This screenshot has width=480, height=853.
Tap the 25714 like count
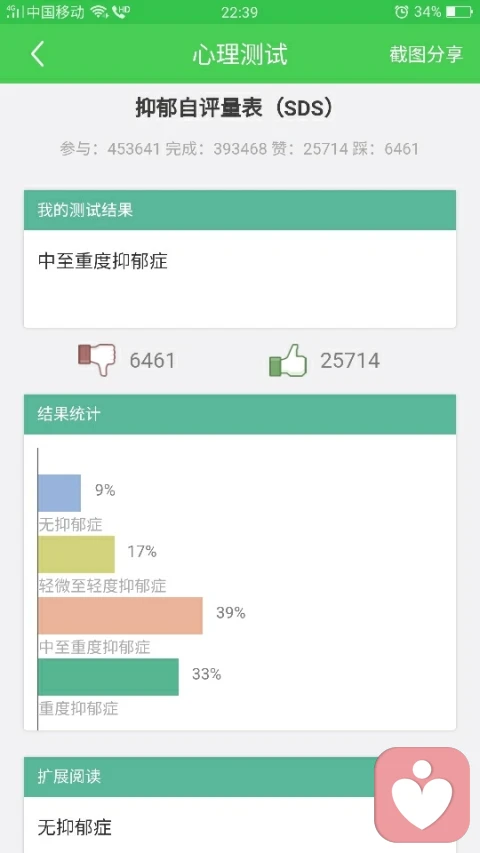coord(350,361)
